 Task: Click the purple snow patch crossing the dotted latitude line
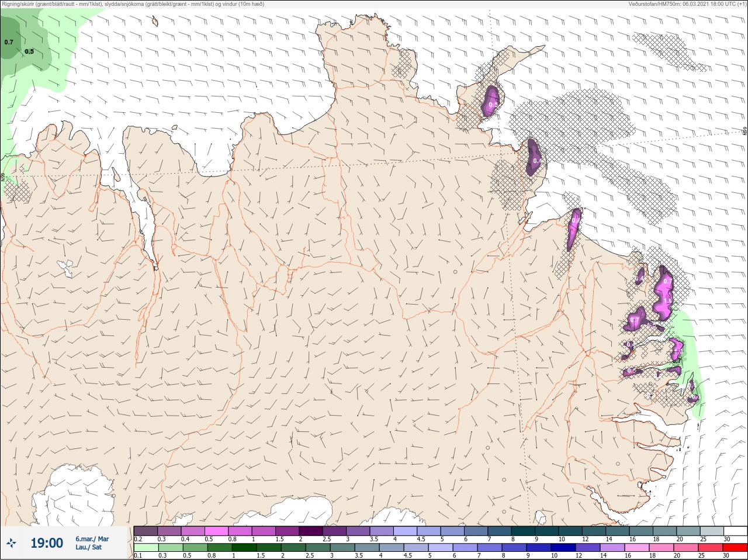534,157
